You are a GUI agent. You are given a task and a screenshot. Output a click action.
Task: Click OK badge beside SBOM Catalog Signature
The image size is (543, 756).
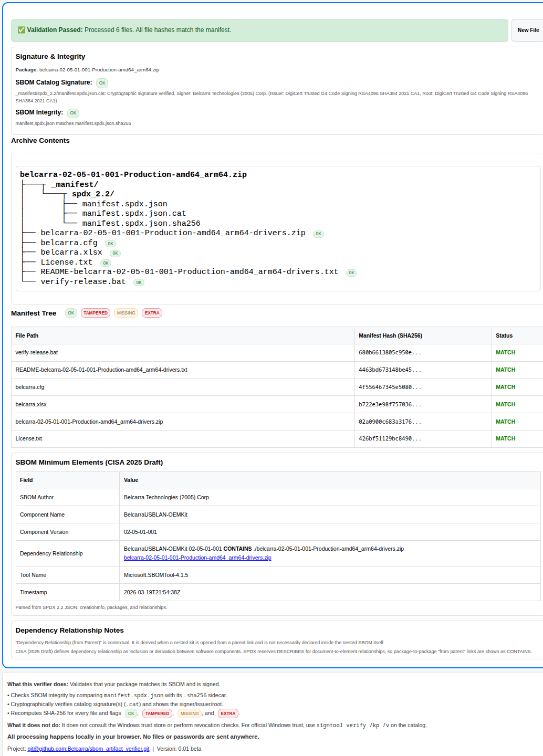102,83
